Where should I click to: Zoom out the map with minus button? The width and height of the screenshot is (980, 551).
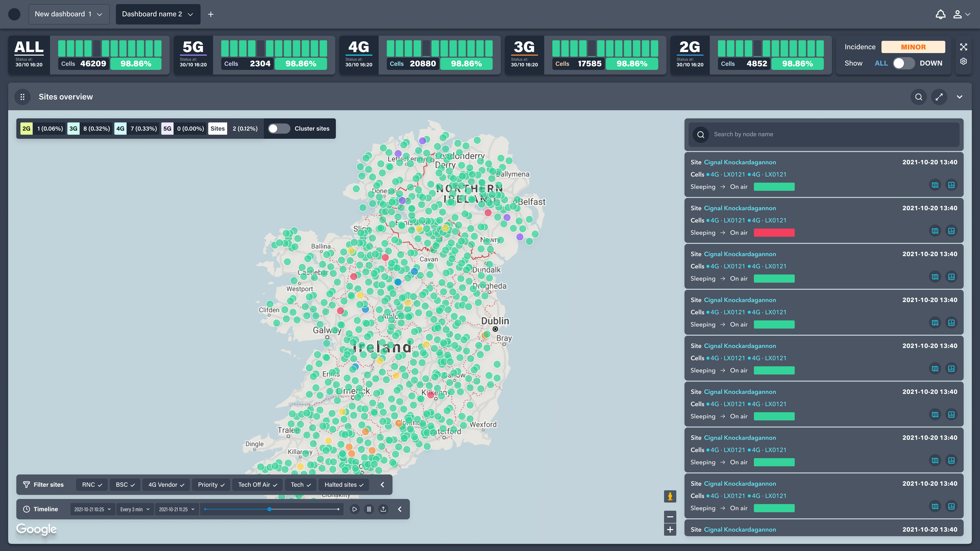(670, 516)
